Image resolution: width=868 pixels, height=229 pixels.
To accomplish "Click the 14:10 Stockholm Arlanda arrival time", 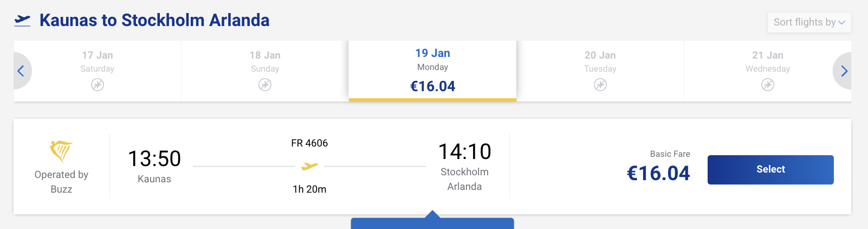I will tap(464, 152).
